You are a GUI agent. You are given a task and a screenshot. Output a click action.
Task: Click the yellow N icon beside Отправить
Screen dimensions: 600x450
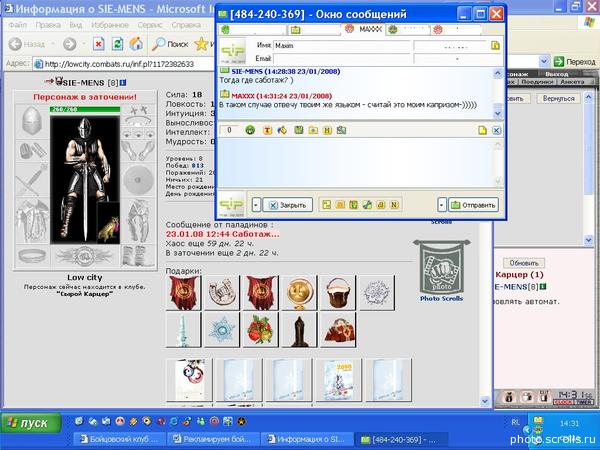click(394, 205)
